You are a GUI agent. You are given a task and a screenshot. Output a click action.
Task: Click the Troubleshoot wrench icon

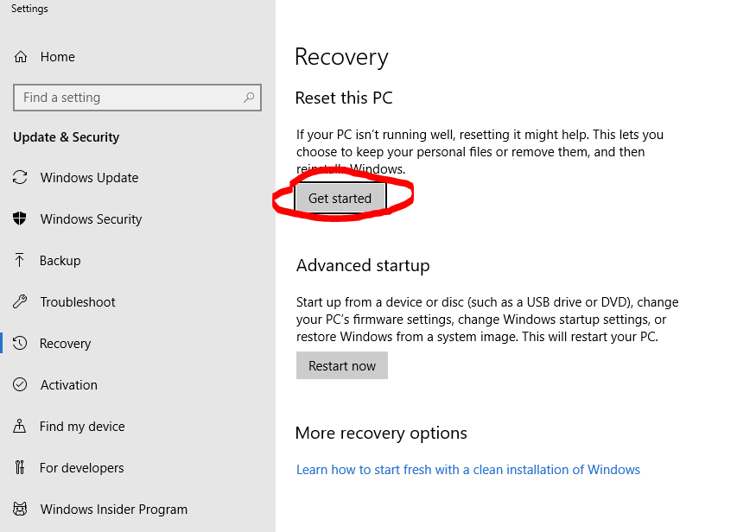click(20, 301)
